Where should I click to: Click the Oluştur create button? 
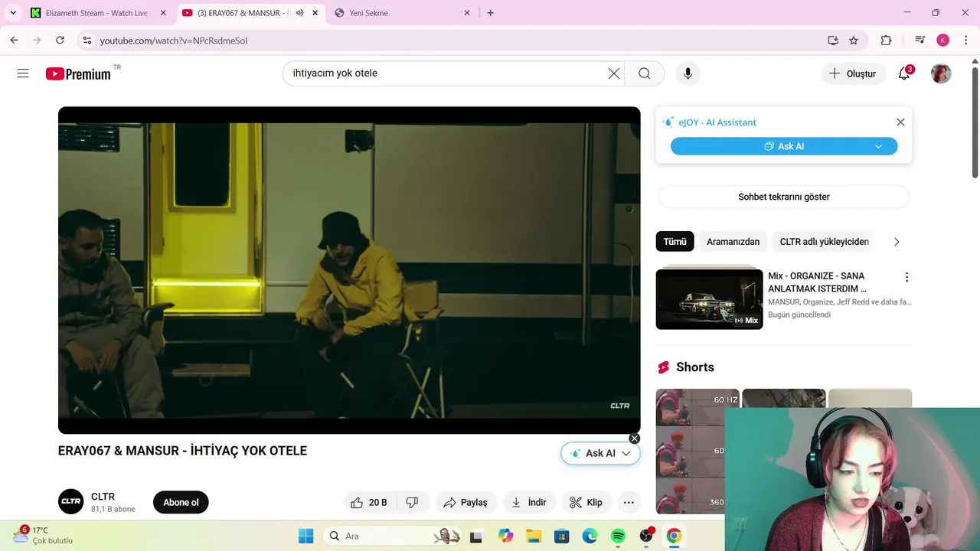click(853, 73)
